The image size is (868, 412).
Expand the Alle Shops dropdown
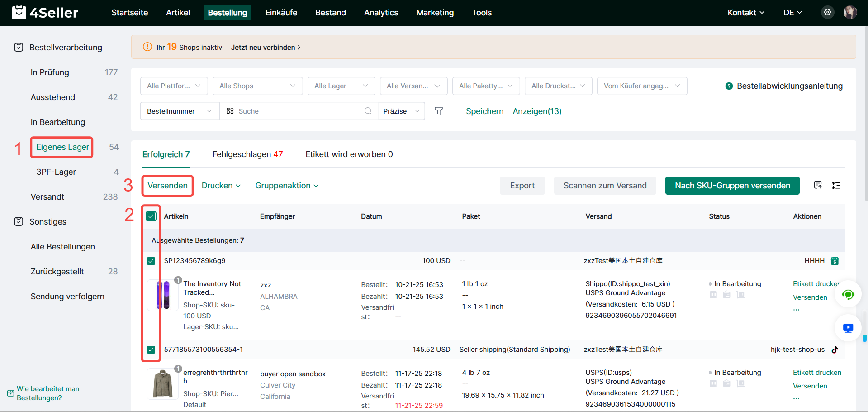coord(257,86)
